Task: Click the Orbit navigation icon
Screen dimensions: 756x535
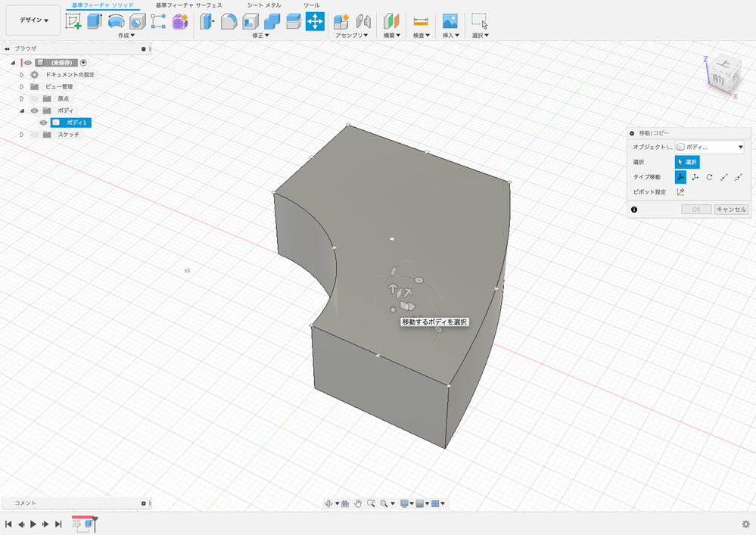Action: click(329, 504)
